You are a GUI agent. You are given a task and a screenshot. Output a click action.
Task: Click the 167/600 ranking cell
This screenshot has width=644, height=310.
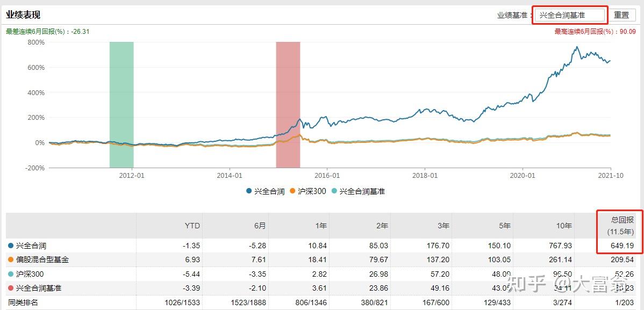(436, 302)
